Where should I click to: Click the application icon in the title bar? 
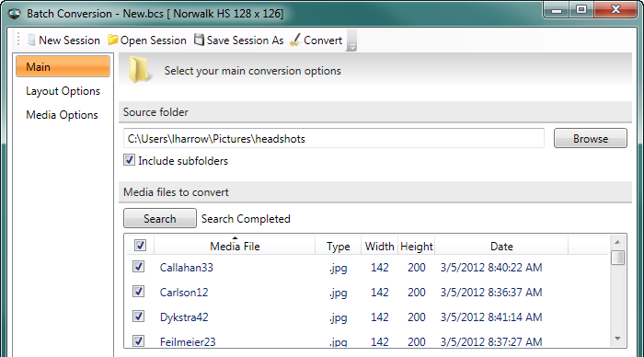pyautogui.click(x=15, y=14)
